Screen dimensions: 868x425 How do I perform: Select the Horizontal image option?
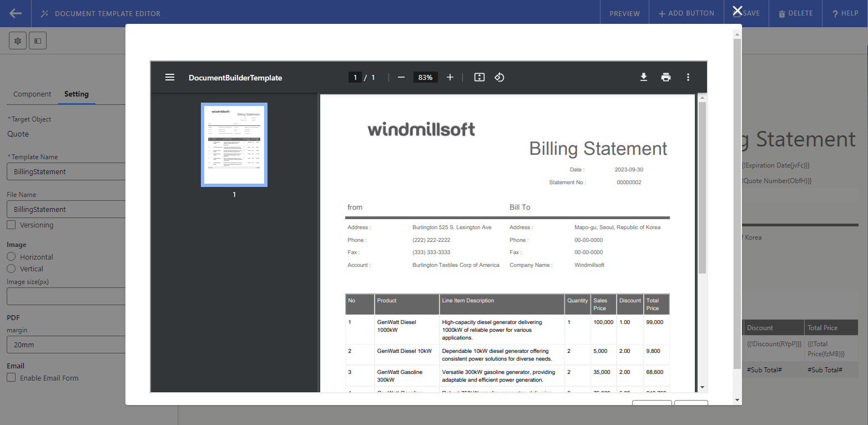[11, 257]
